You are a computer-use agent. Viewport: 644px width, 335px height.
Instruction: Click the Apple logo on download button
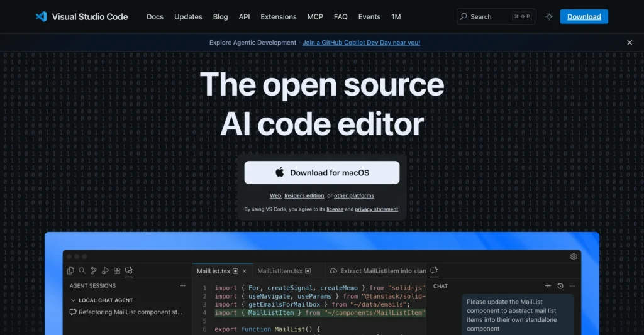coord(280,172)
